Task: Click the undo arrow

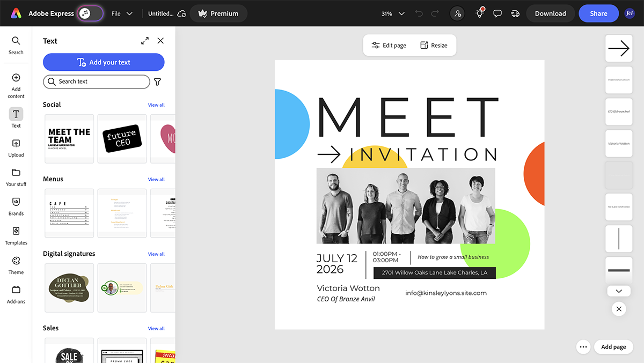Action: tap(419, 13)
